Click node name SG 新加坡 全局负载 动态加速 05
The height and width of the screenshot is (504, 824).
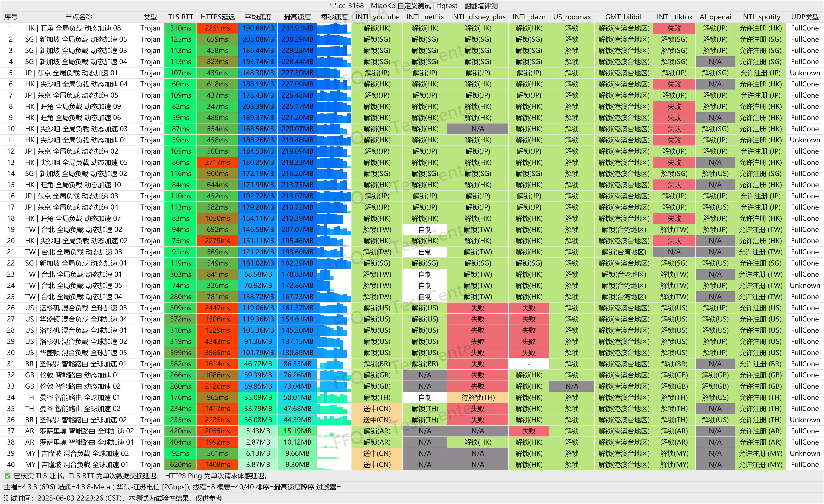[x=76, y=39]
